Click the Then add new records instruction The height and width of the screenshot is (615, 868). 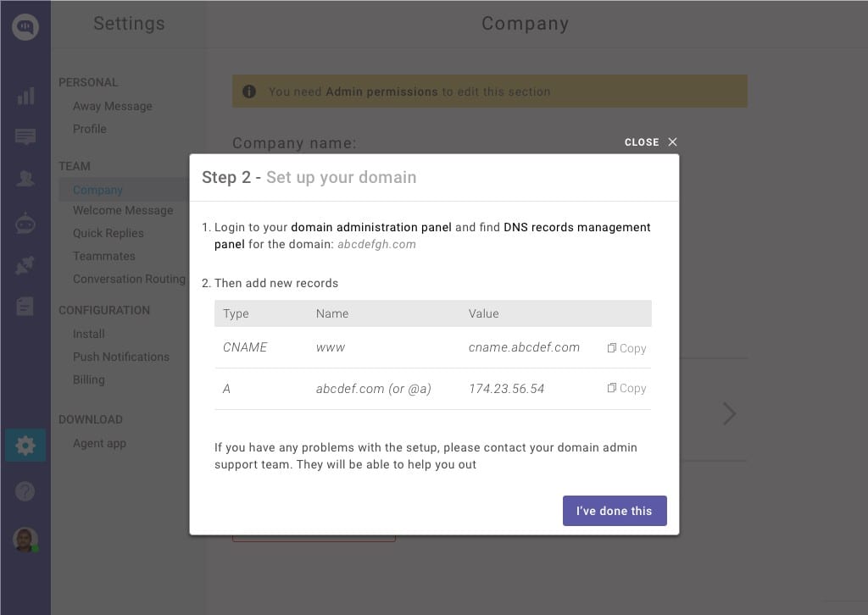tap(276, 283)
